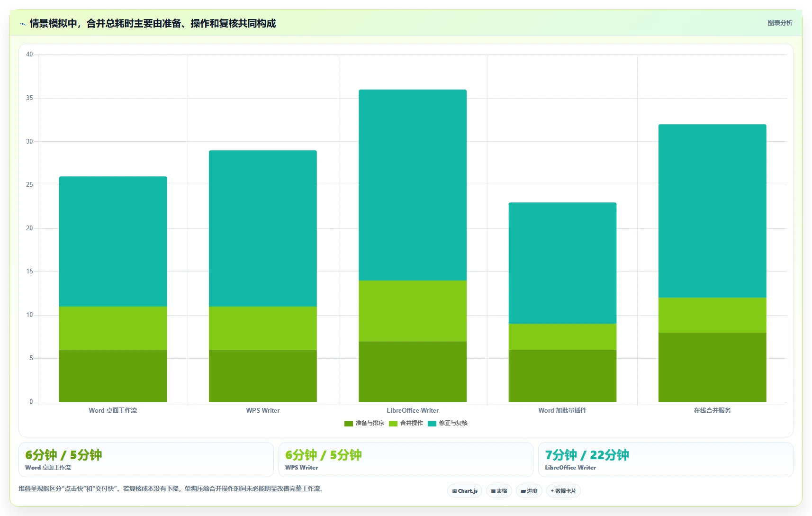Click the 6分钟 / 5分钟 value on the Word 桌面工作流 card

point(63,455)
